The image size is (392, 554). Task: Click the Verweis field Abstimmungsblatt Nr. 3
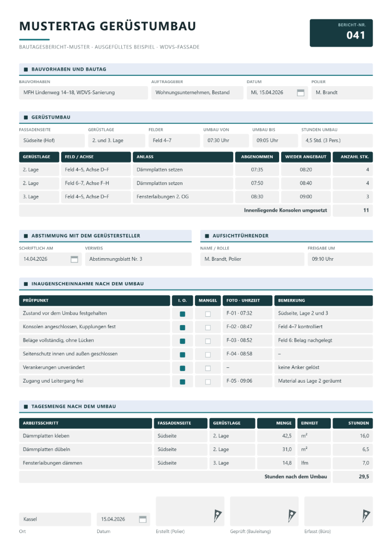[x=138, y=259]
